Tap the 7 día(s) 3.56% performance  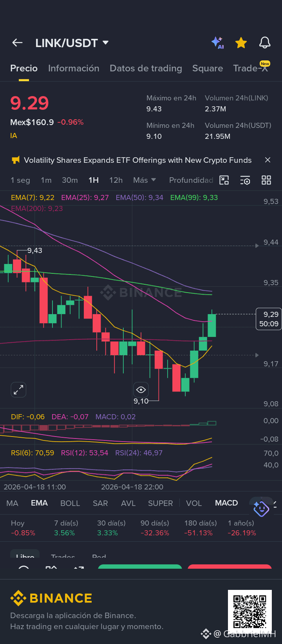pyautogui.click(x=66, y=528)
